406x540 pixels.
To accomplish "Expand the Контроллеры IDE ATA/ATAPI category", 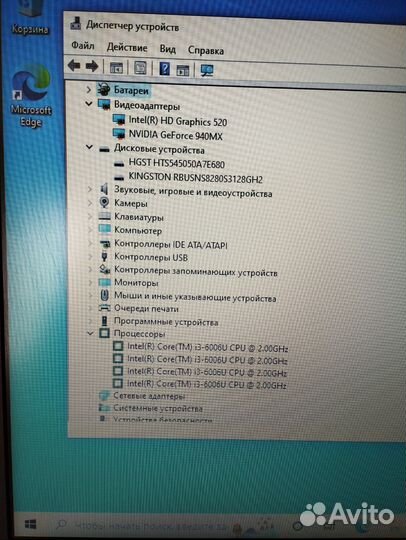I will (x=90, y=243).
